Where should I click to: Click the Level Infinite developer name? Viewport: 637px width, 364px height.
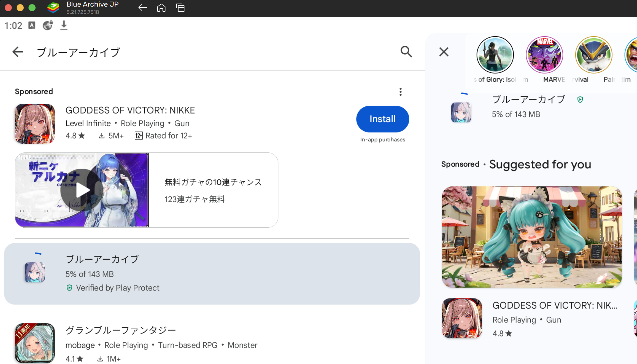click(x=88, y=123)
